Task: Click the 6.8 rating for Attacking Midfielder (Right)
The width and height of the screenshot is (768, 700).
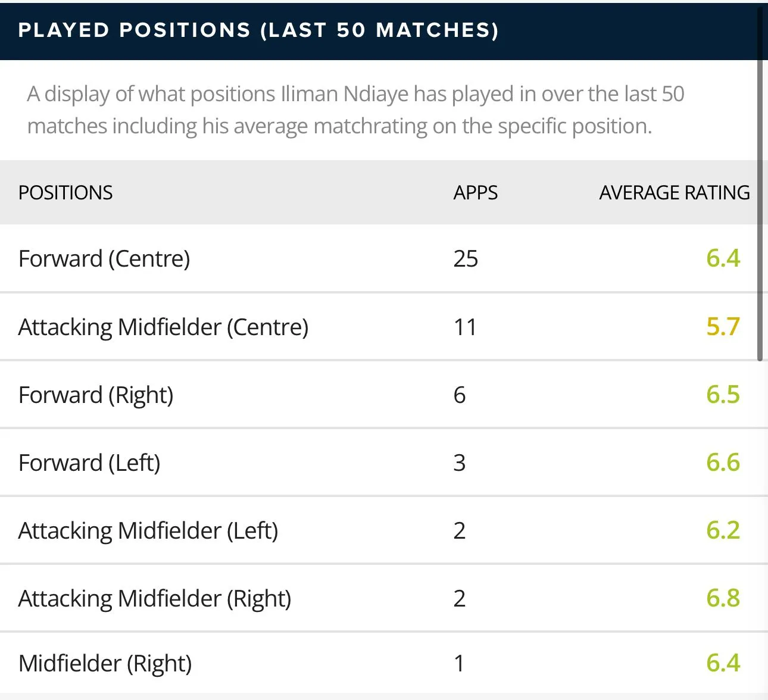Action: [x=723, y=598]
